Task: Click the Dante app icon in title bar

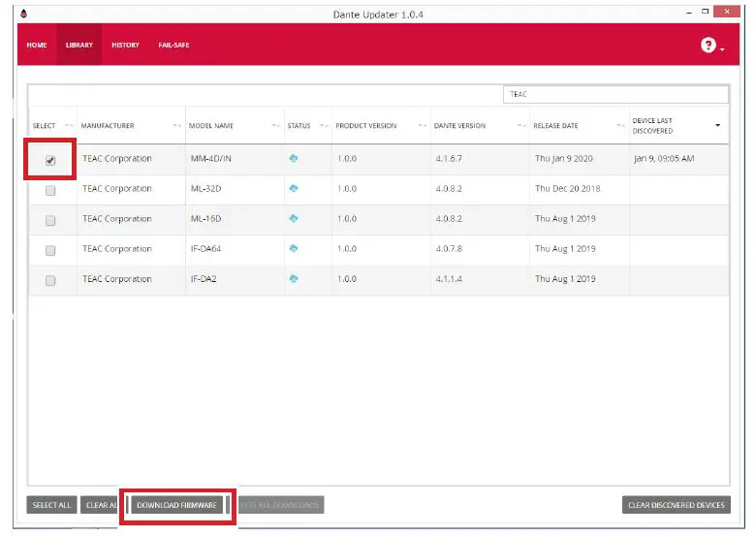Action: tap(23, 14)
